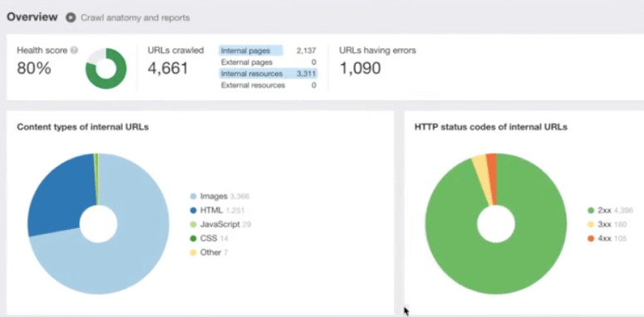
Task: Click the health score donut chart
Action: pos(106,69)
